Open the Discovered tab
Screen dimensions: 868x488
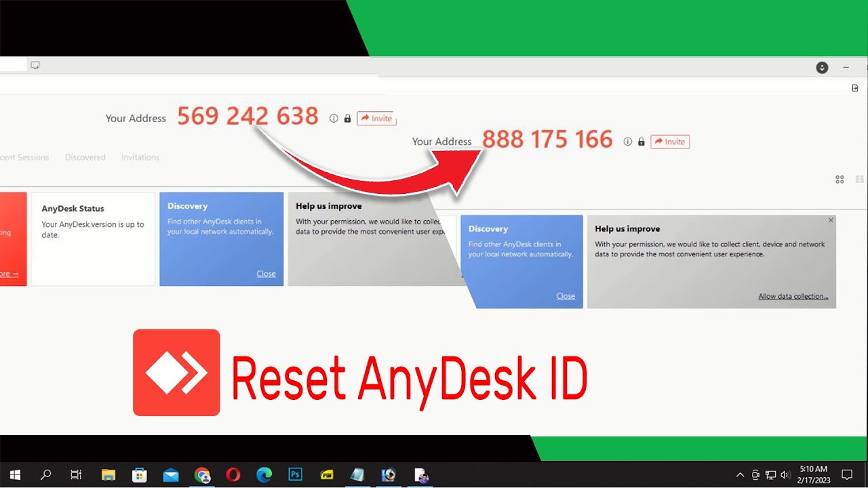pos(85,157)
